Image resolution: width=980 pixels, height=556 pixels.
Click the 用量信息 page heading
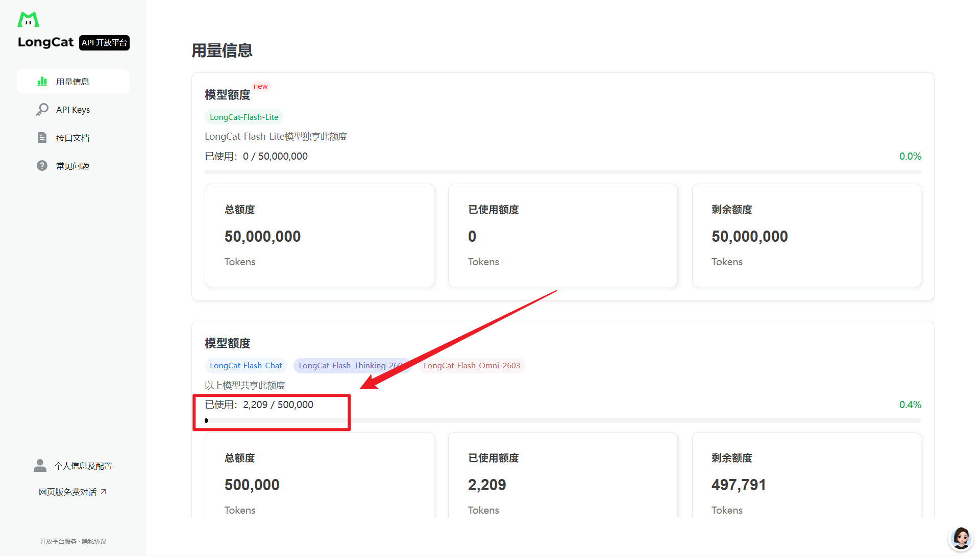pyautogui.click(x=222, y=50)
